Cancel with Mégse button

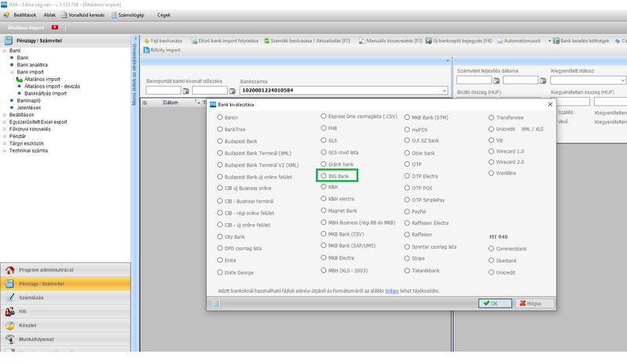535,304
